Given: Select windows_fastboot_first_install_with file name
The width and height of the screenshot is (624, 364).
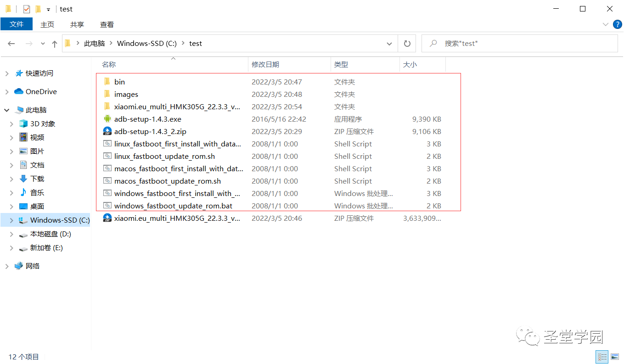Looking at the screenshot, I should pos(177,193).
